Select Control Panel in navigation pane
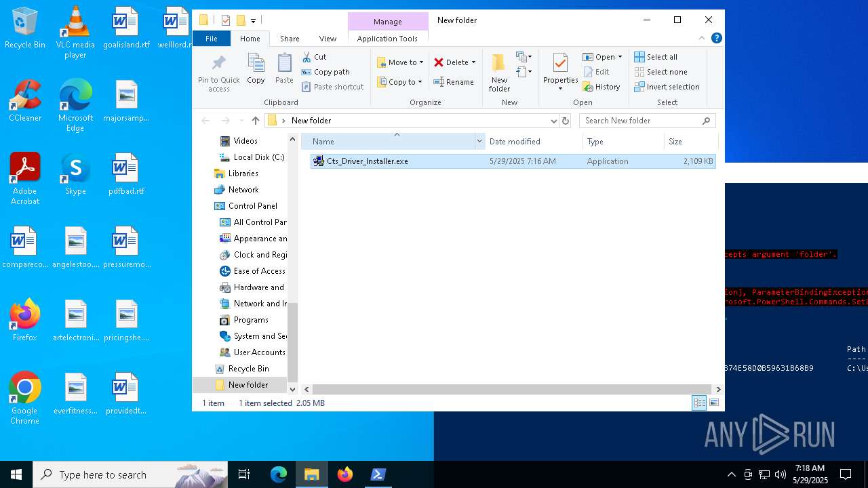The image size is (868, 488). point(253,206)
